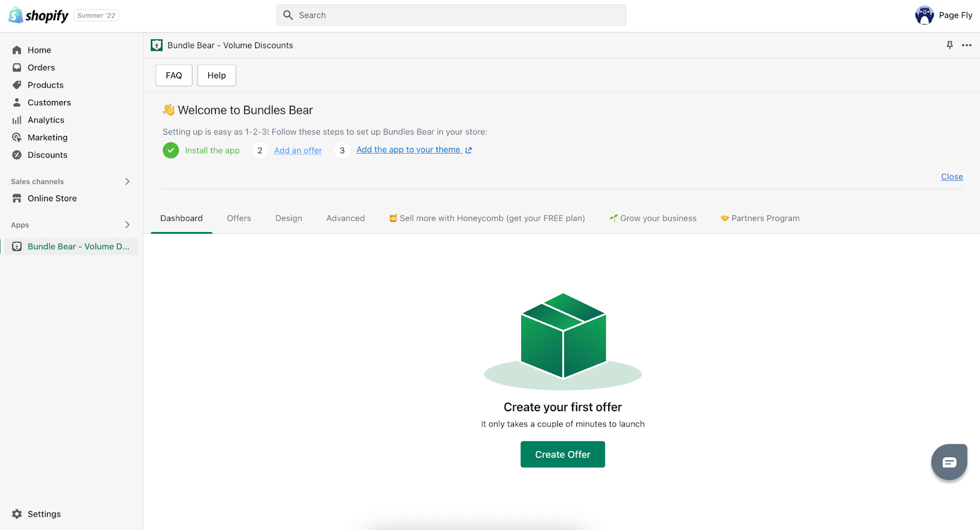The image size is (980, 530).
Task: Click the Orders inbox icon
Action: tap(17, 67)
